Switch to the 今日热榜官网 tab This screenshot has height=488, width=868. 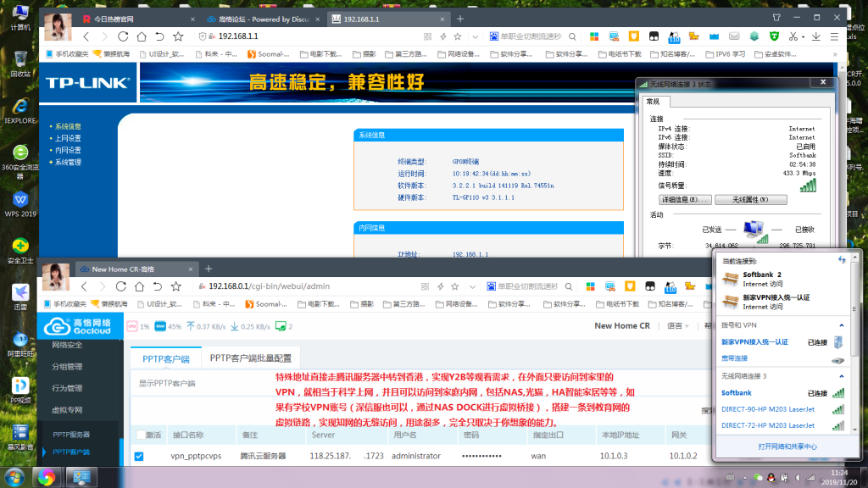pyautogui.click(x=138, y=19)
